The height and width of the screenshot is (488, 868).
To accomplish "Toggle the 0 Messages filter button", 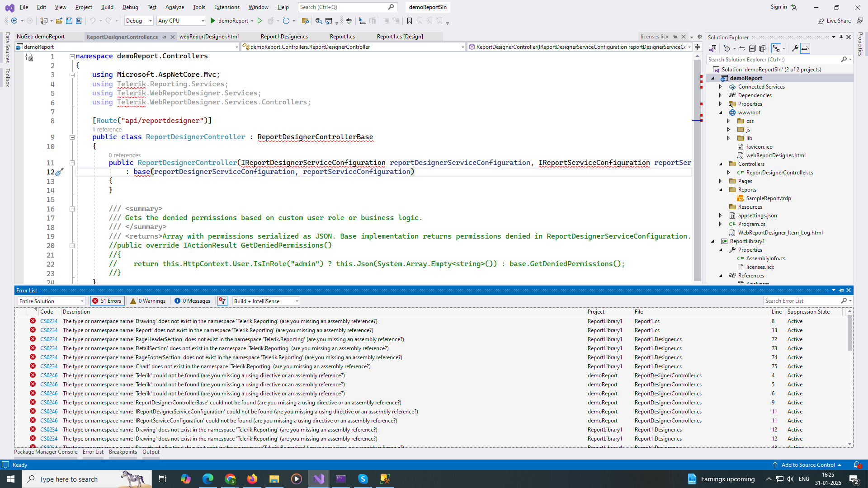I will click(x=192, y=301).
